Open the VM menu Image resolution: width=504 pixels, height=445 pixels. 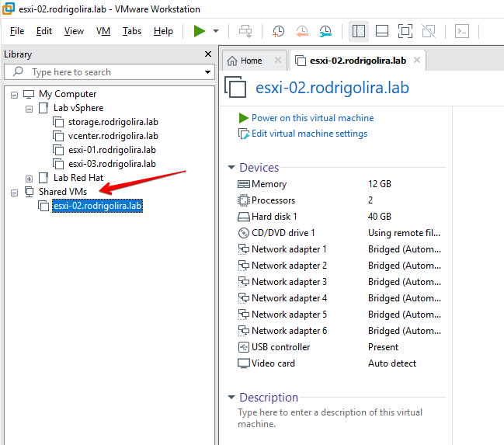tap(103, 31)
